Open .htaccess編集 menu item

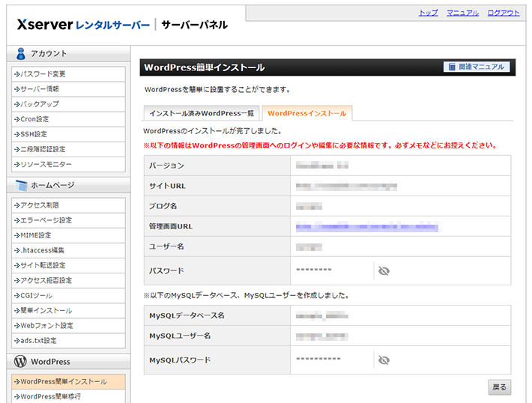[x=68, y=250]
